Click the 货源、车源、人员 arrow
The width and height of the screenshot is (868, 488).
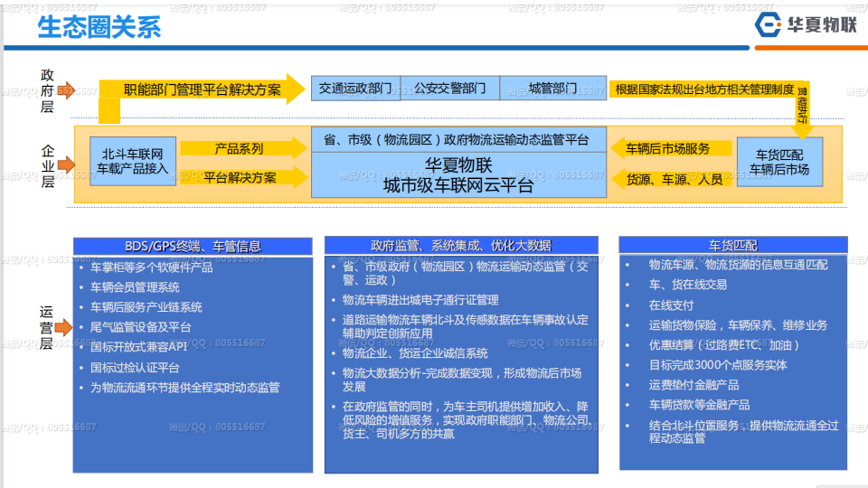click(x=671, y=179)
